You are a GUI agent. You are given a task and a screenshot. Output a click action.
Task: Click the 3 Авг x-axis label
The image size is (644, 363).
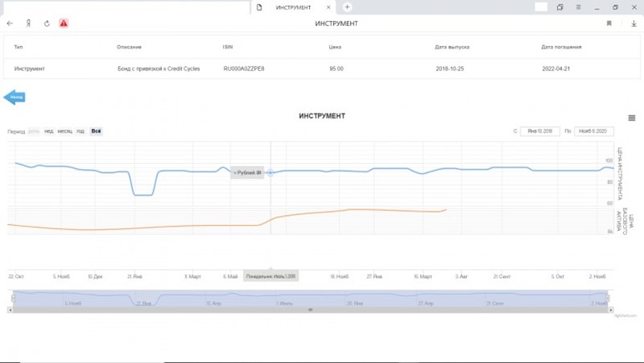(461, 276)
